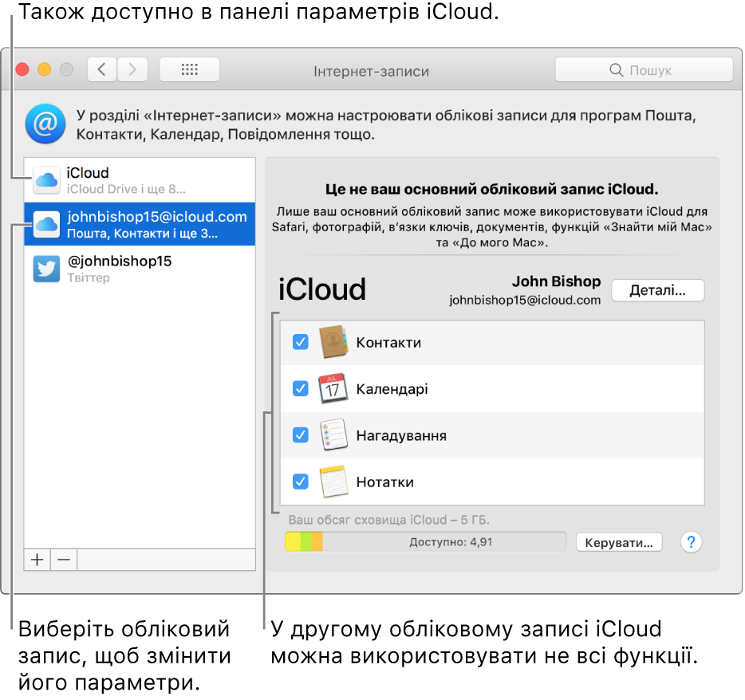Click the email under the John Bishop name
The height and width of the screenshot is (700, 745).
point(525,300)
